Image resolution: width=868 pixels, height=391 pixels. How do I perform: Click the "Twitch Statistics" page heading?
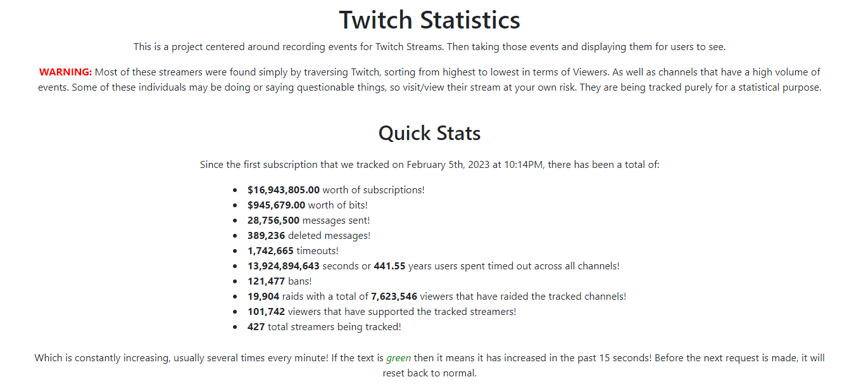pyautogui.click(x=429, y=20)
